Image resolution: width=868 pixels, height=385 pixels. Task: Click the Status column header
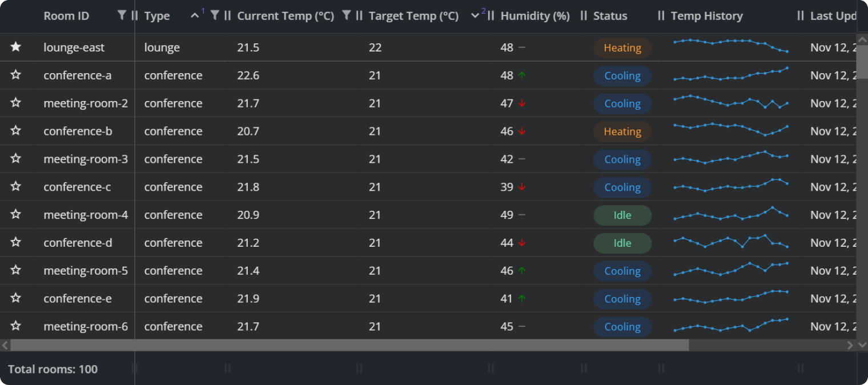(x=610, y=16)
